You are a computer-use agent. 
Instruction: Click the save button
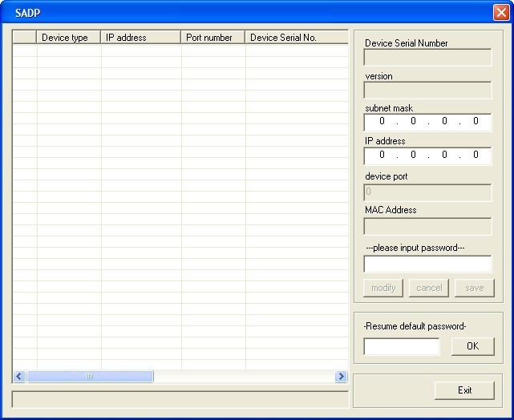[x=475, y=288]
